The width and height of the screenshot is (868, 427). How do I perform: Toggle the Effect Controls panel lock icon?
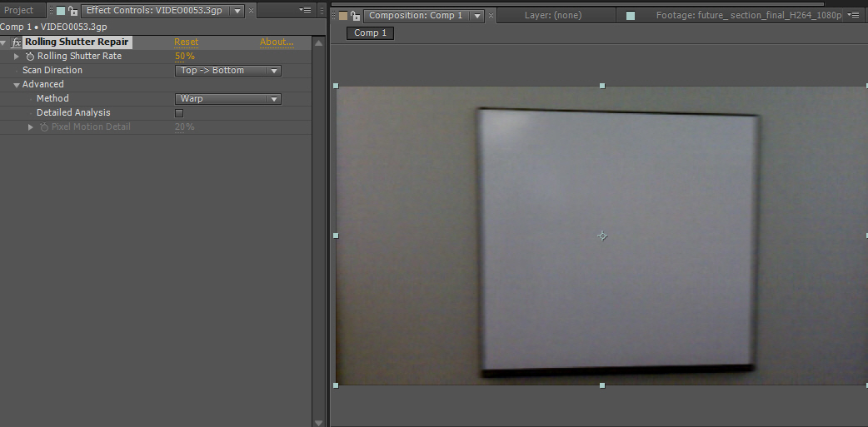73,11
